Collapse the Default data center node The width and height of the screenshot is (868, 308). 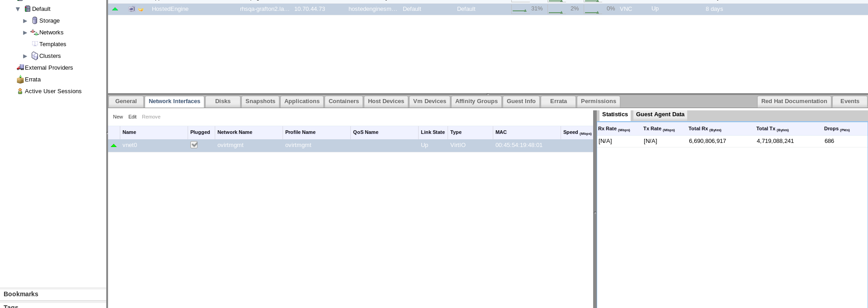pos(18,9)
